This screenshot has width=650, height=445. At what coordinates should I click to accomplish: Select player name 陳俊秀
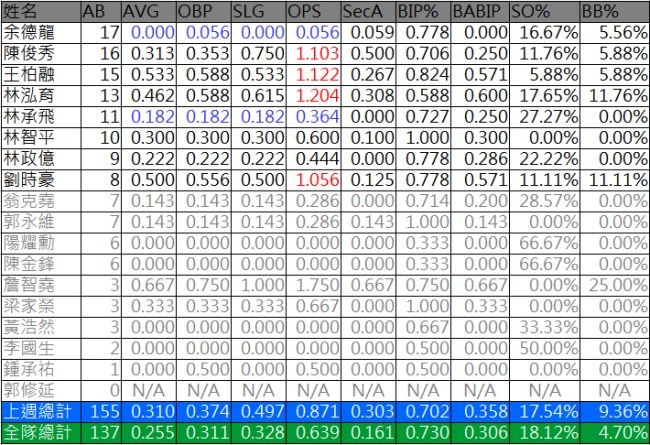click(x=29, y=54)
